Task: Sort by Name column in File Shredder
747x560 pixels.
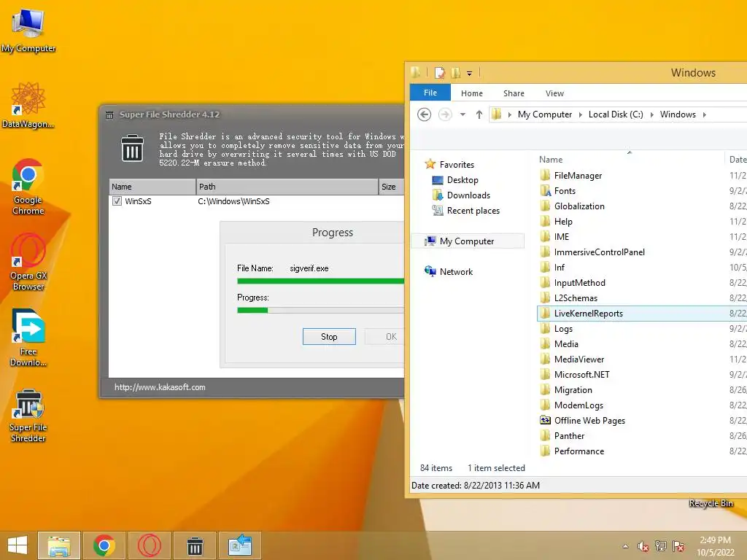Action: pyautogui.click(x=152, y=187)
